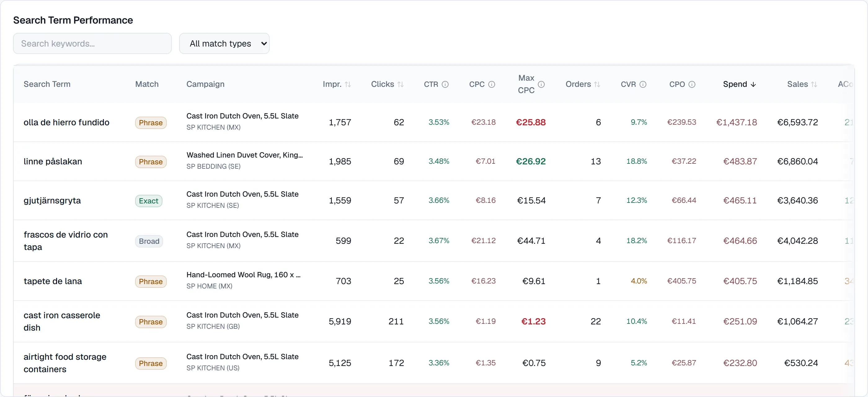Image resolution: width=868 pixels, height=397 pixels.
Task: Select the Exact badge for gjutjärnsgryta
Action: (x=148, y=201)
